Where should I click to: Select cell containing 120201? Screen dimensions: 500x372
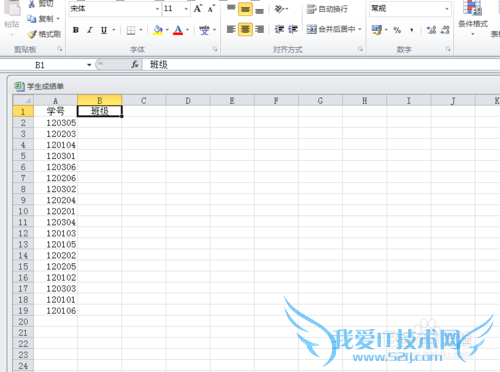coord(55,211)
